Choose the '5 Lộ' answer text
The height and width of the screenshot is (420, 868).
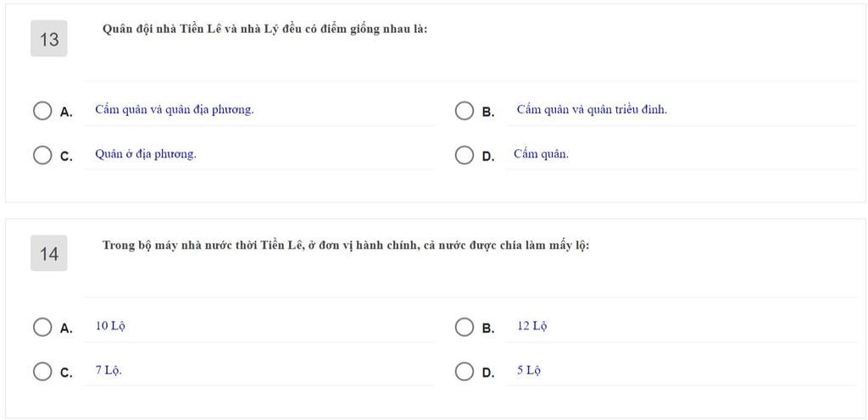click(x=529, y=370)
